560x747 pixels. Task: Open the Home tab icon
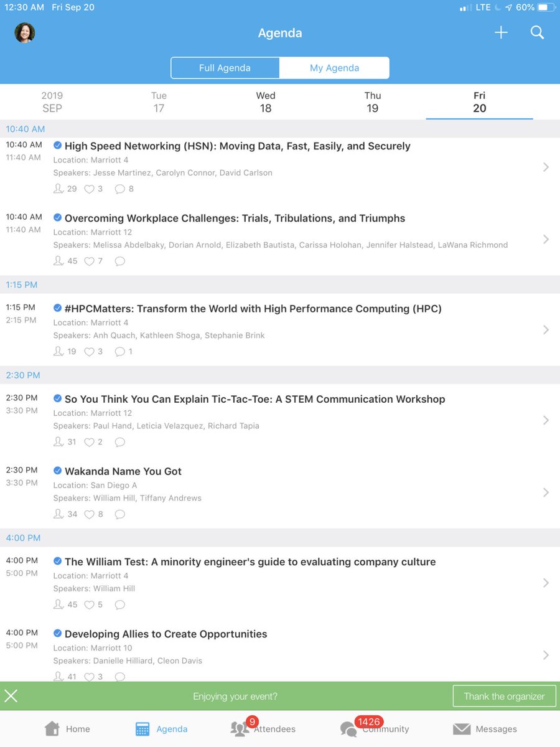coord(53,728)
